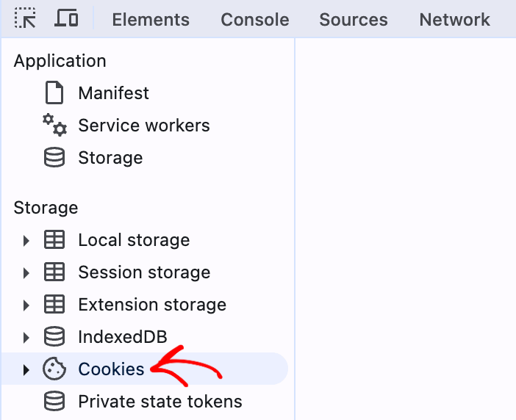The width and height of the screenshot is (516, 420).
Task: Click the Storage database icon under Application
Action: 54,157
